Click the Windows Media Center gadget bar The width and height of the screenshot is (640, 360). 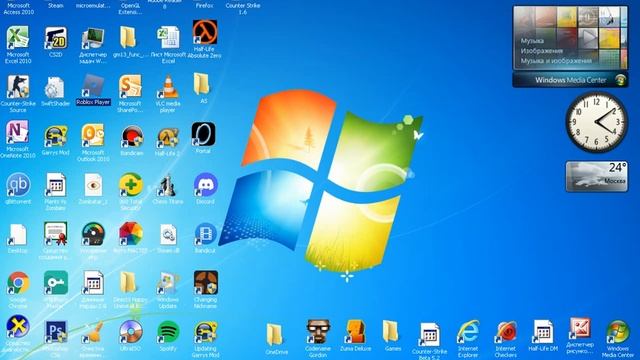tap(570, 80)
